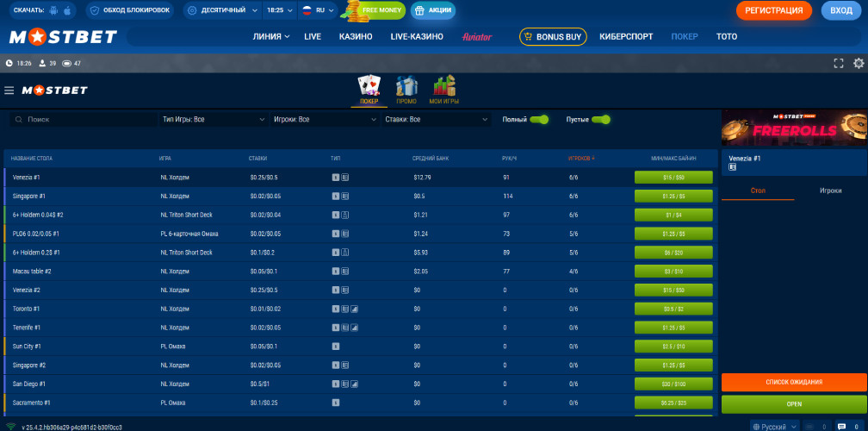Open the hamburger menu in poker lobby
Viewport: 868px width, 431px height.
[9, 90]
